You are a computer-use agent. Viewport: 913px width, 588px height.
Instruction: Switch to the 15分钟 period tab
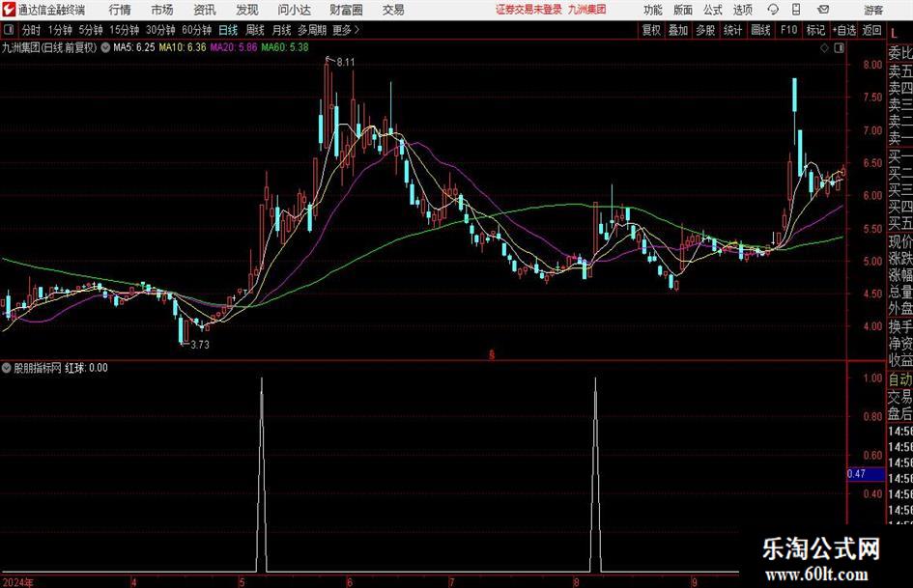124,30
